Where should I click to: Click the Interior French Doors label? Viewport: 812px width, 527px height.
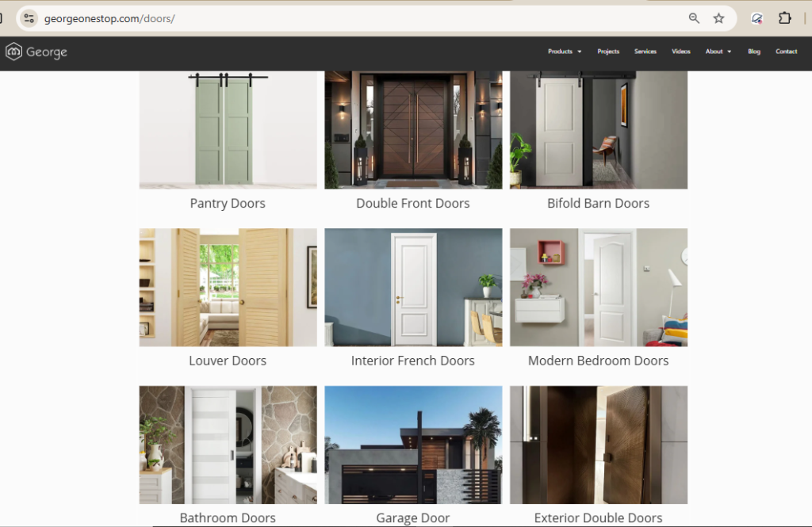click(412, 361)
